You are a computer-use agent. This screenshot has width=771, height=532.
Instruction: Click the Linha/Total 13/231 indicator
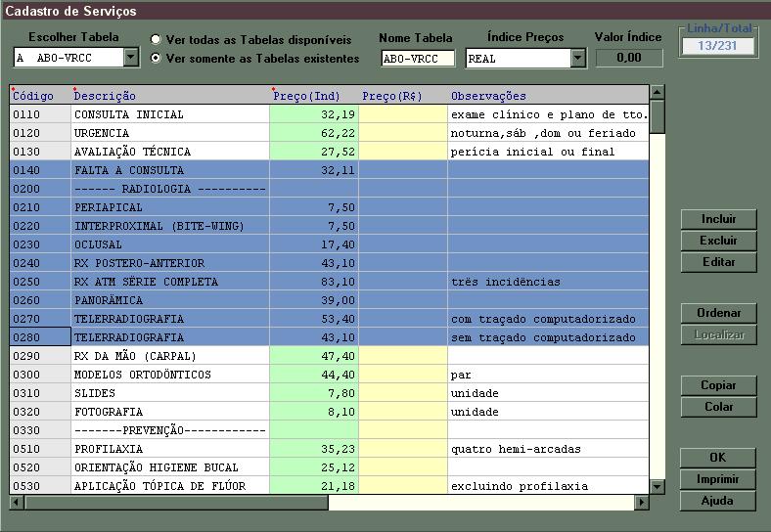(x=717, y=46)
